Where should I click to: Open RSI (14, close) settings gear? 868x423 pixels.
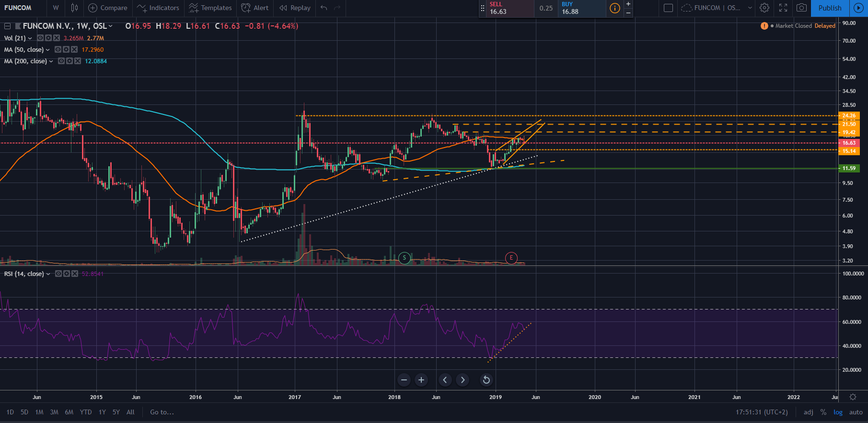[66, 274]
